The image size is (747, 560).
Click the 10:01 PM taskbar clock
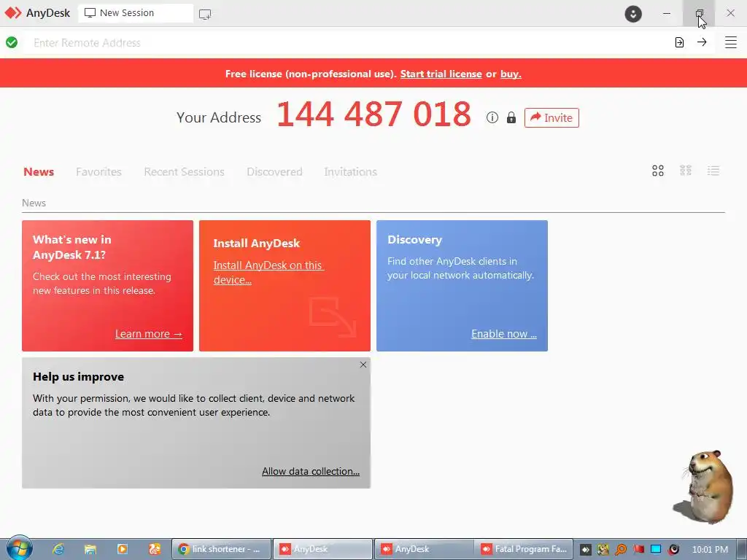tap(710, 550)
